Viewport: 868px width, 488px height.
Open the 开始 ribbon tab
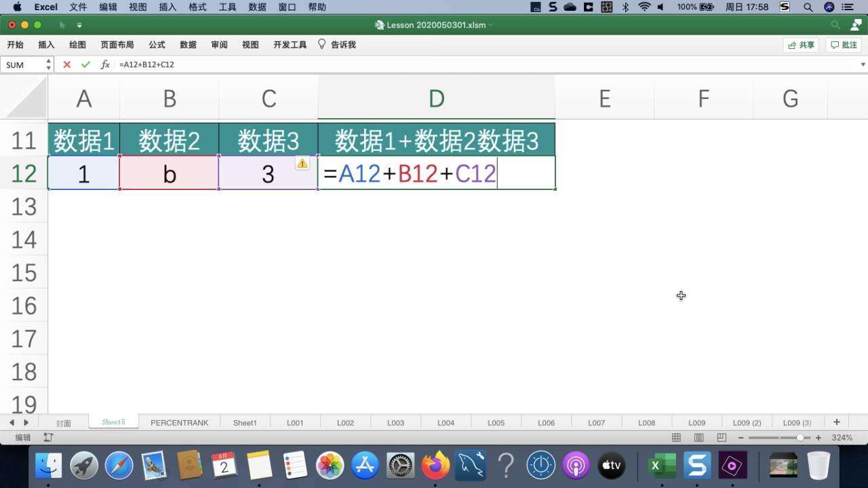[15, 45]
